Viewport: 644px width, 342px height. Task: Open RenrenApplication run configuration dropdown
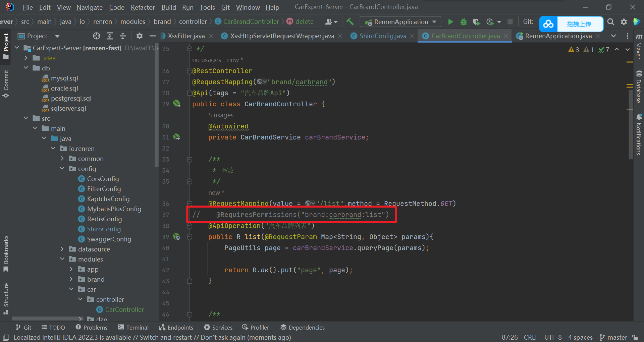(400, 22)
